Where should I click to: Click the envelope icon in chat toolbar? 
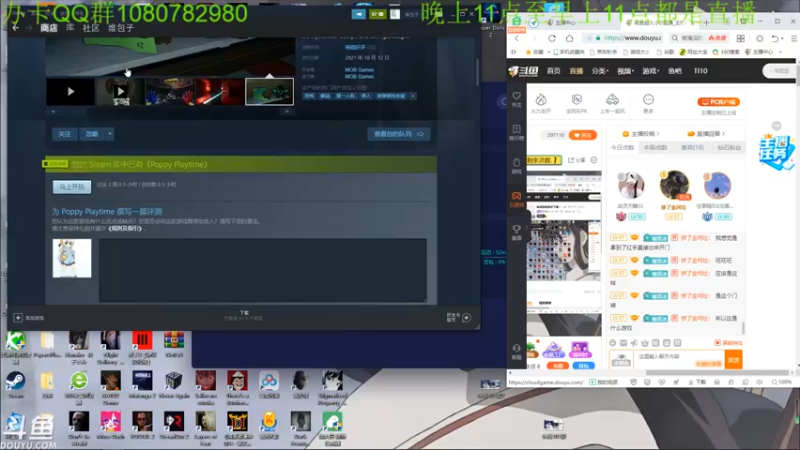tap(623, 343)
